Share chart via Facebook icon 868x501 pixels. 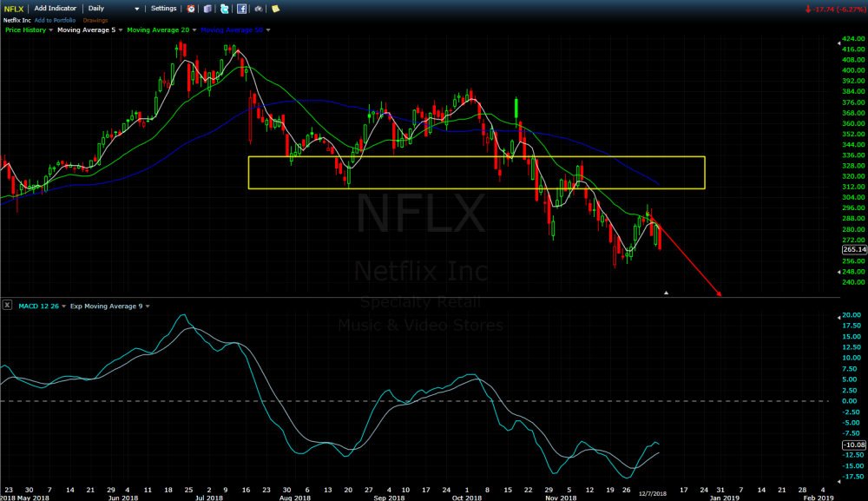click(x=241, y=9)
